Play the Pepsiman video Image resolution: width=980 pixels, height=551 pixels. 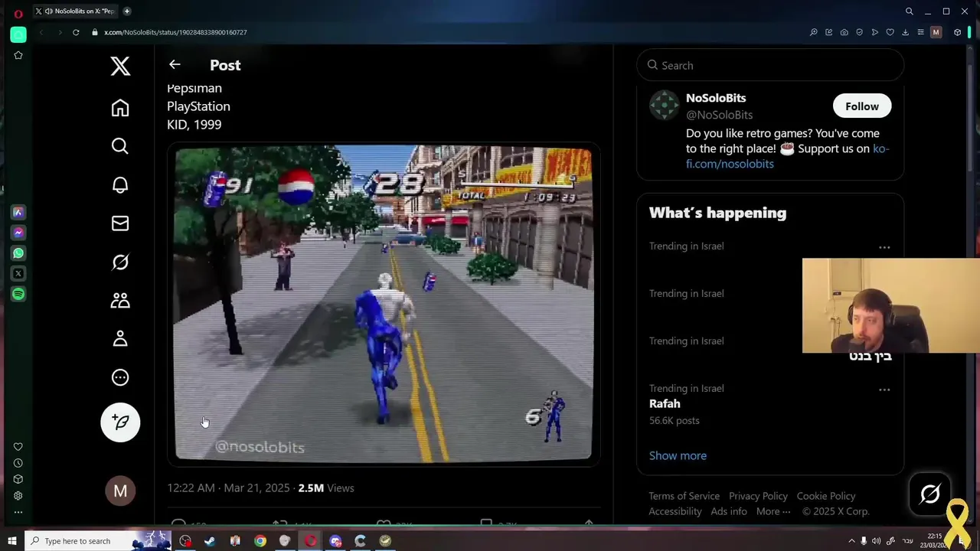383,304
